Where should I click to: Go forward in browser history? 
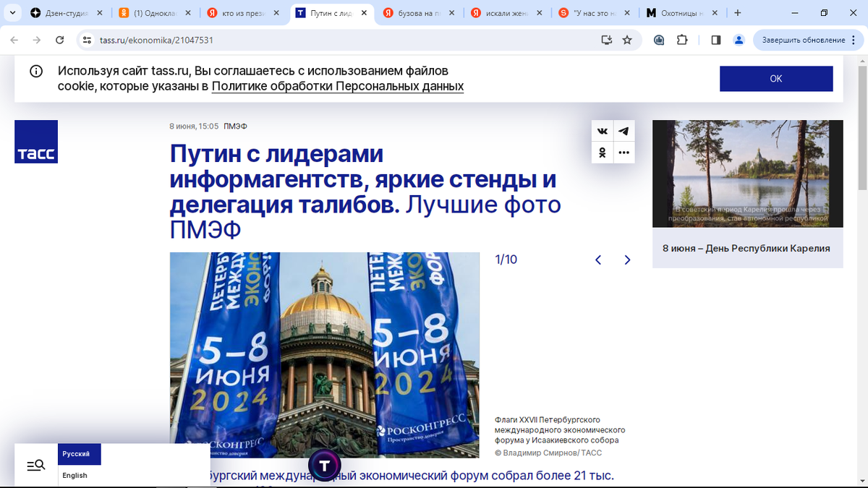point(37,40)
